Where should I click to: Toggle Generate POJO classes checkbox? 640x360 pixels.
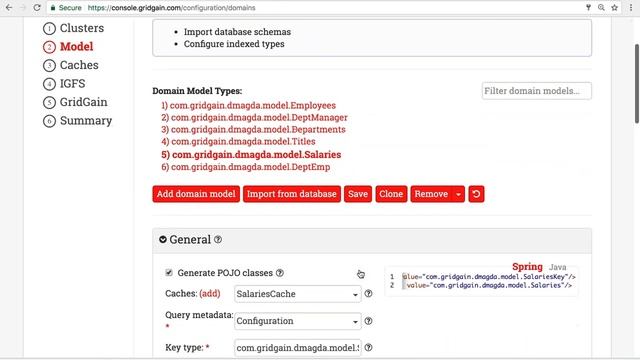coord(169,272)
